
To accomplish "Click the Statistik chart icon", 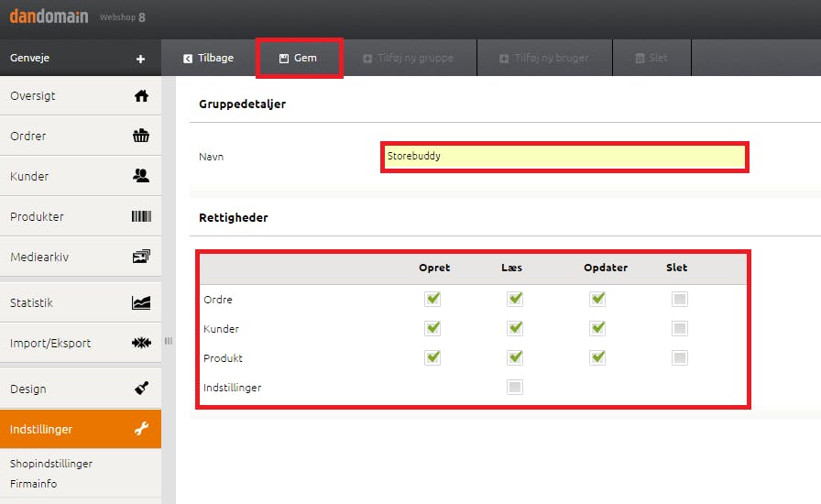I will point(141,302).
